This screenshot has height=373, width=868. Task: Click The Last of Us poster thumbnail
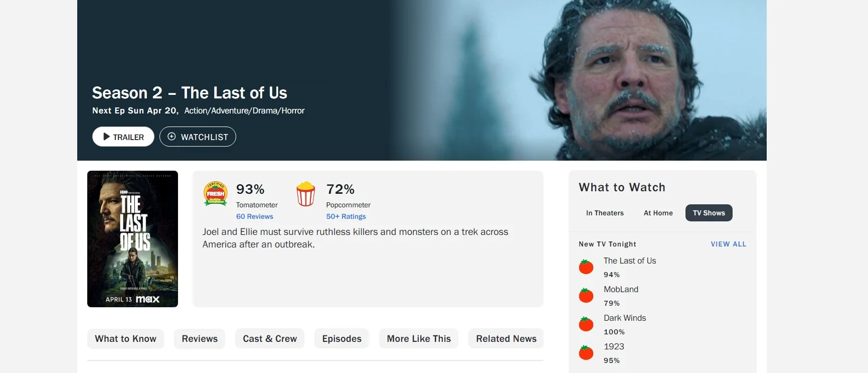pyautogui.click(x=132, y=239)
